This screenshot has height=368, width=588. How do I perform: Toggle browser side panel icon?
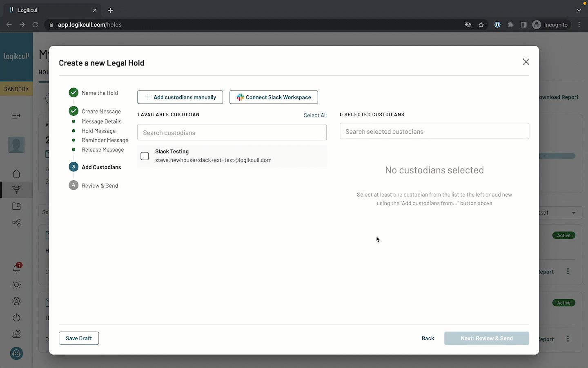tap(523, 25)
